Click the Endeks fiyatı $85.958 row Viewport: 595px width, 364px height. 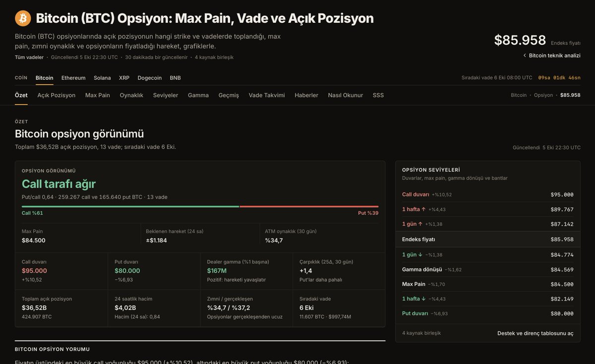[x=488, y=239]
